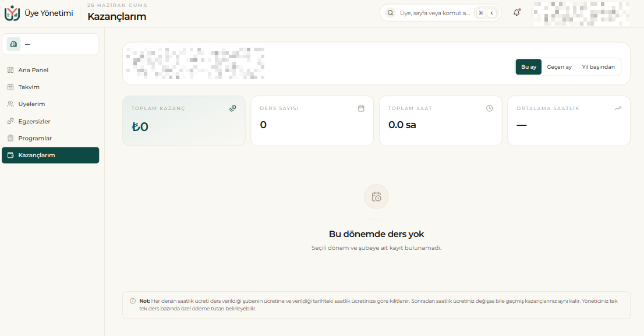Click the trend arrow icon on Ortalama Saatlik card

(x=618, y=108)
